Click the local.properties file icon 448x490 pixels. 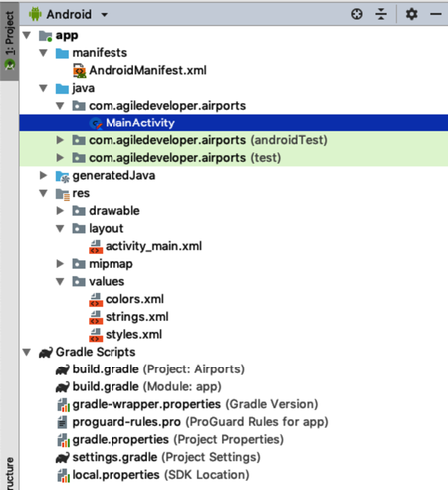pos(63,475)
